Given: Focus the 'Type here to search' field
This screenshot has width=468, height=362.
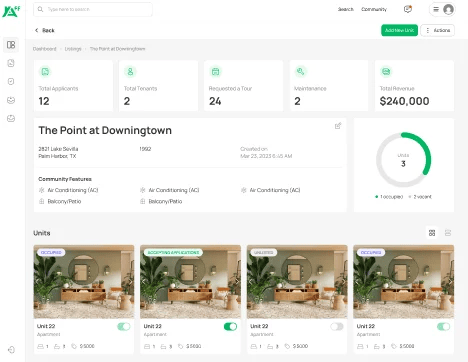Looking at the screenshot, I should click(x=93, y=9).
